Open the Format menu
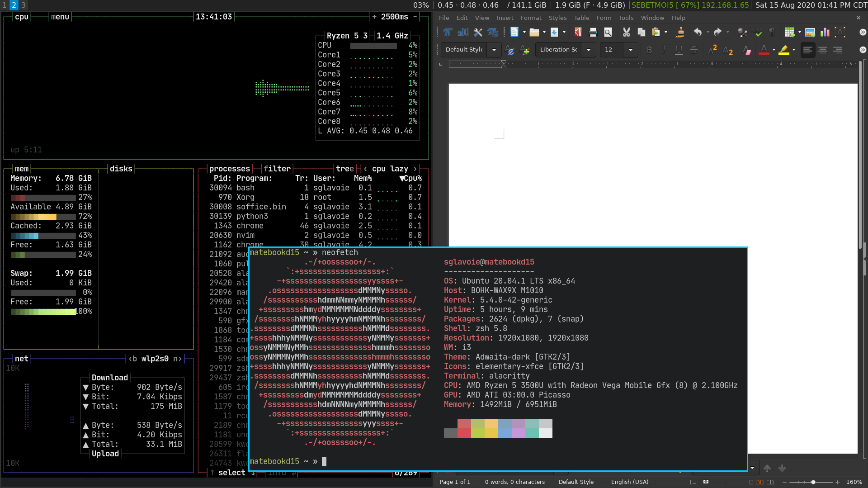 pyautogui.click(x=531, y=18)
